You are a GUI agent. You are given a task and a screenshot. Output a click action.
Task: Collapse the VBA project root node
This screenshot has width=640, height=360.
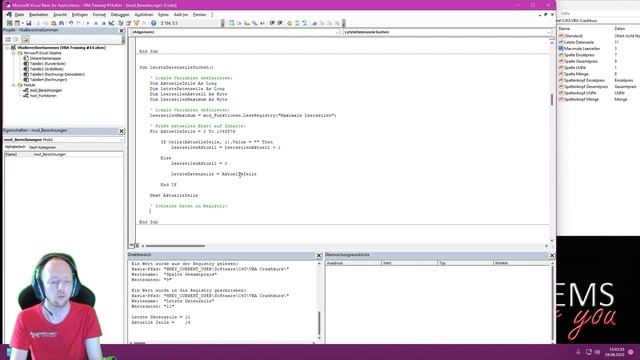pos(7,48)
